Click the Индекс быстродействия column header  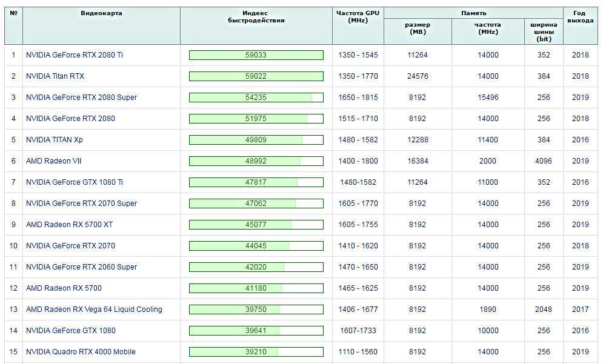256,16
